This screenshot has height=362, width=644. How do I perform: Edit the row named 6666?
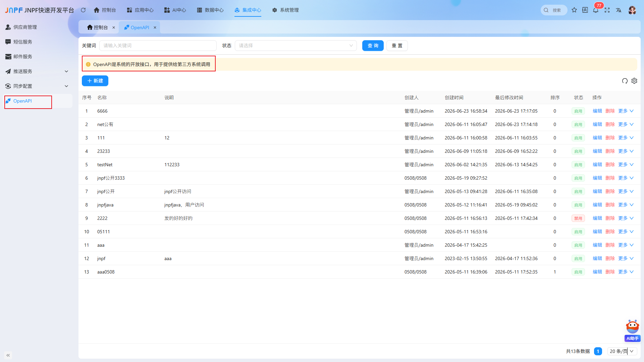tap(597, 111)
